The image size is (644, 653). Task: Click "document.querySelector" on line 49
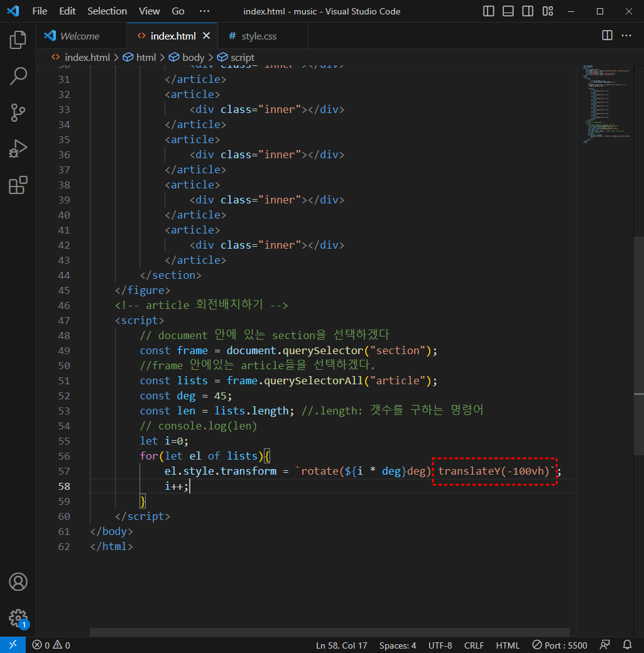295,350
